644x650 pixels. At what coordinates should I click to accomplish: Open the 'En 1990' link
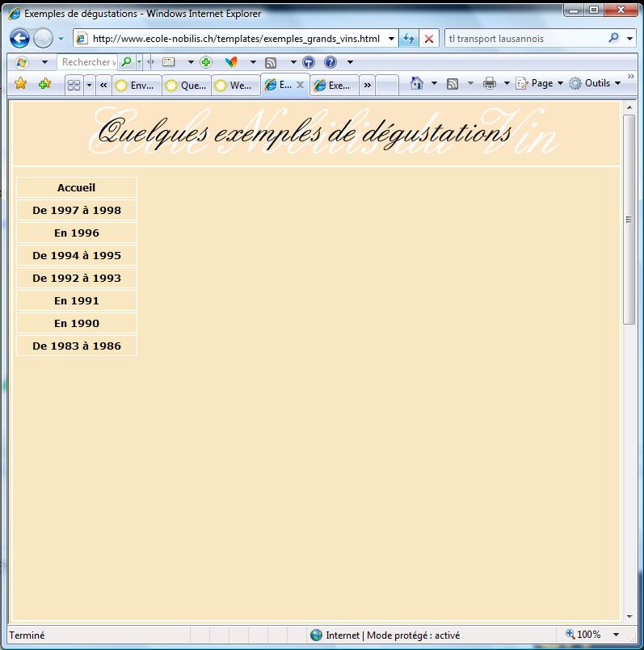(x=76, y=323)
